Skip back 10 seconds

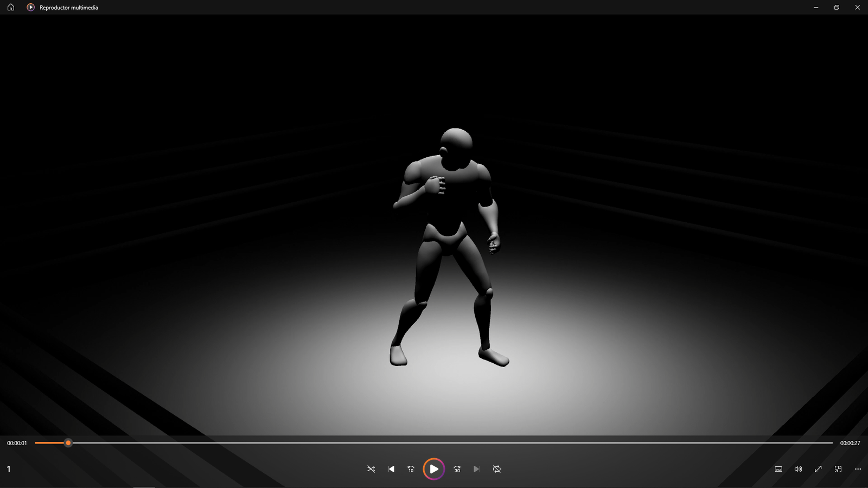click(411, 469)
